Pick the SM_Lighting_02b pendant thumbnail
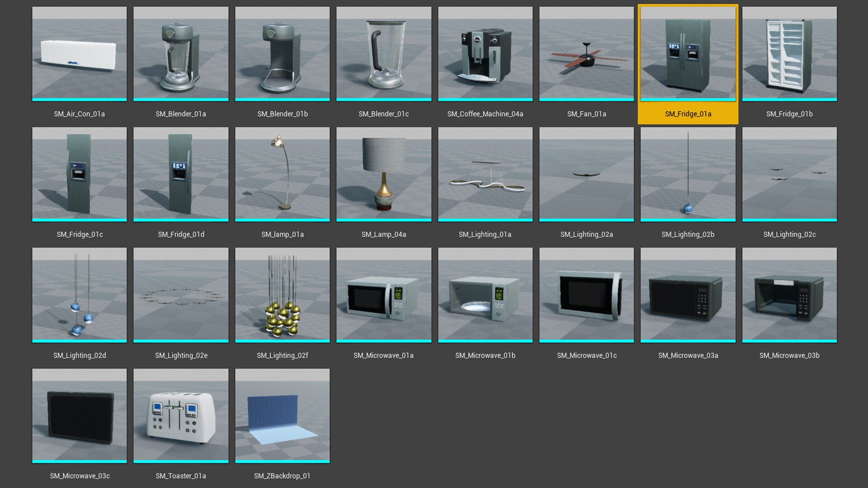The height and width of the screenshot is (488, 868). pos(688,174)
